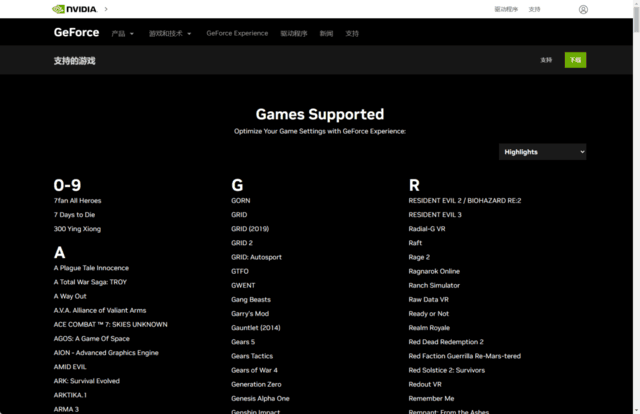Open GORN game entry
Screen dimensions: 640x414
click(241, 200)
